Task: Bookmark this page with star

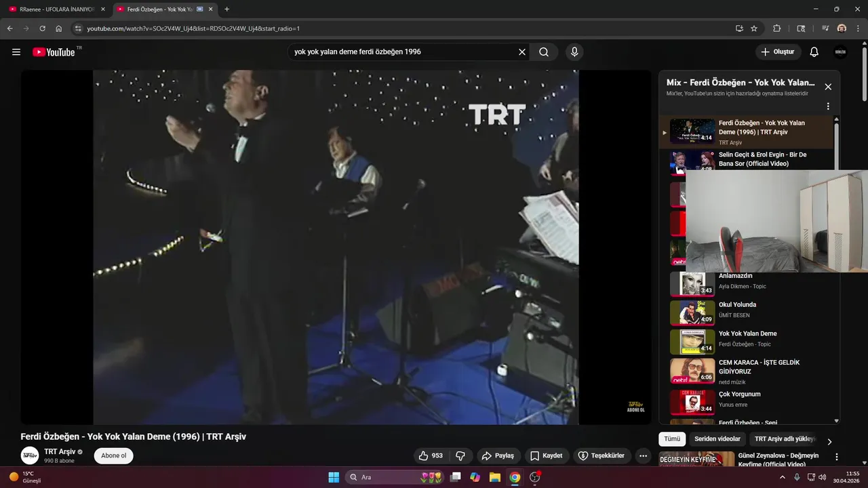Action: click(754, 28)
